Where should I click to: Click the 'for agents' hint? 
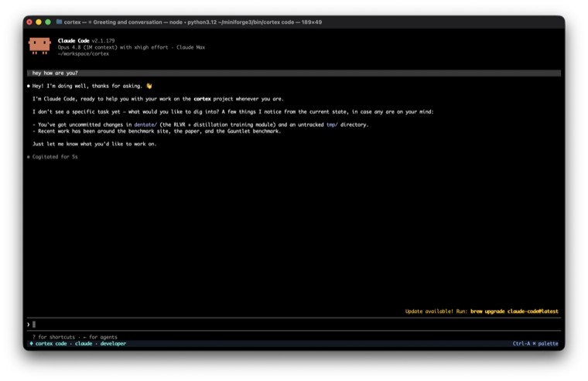(103, 337)
